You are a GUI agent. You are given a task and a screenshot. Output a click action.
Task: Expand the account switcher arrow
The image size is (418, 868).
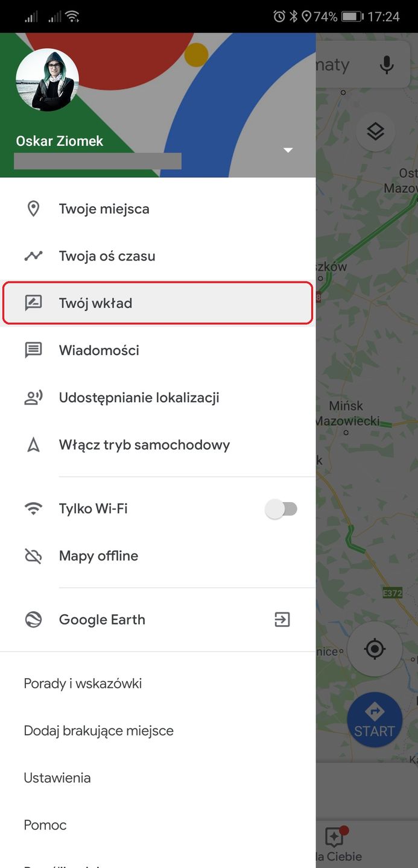(288, 150)
